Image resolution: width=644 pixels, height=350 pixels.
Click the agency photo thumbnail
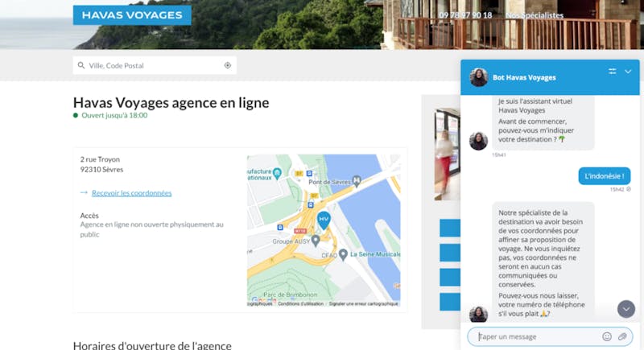(448, 154)
